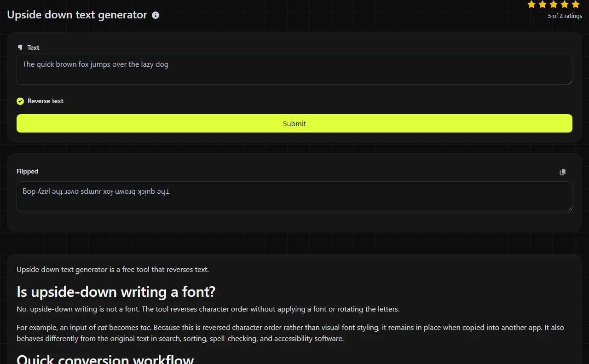Click the info icon beside the title
This screenshot has width=589, height=364.
tap(156, 15)
